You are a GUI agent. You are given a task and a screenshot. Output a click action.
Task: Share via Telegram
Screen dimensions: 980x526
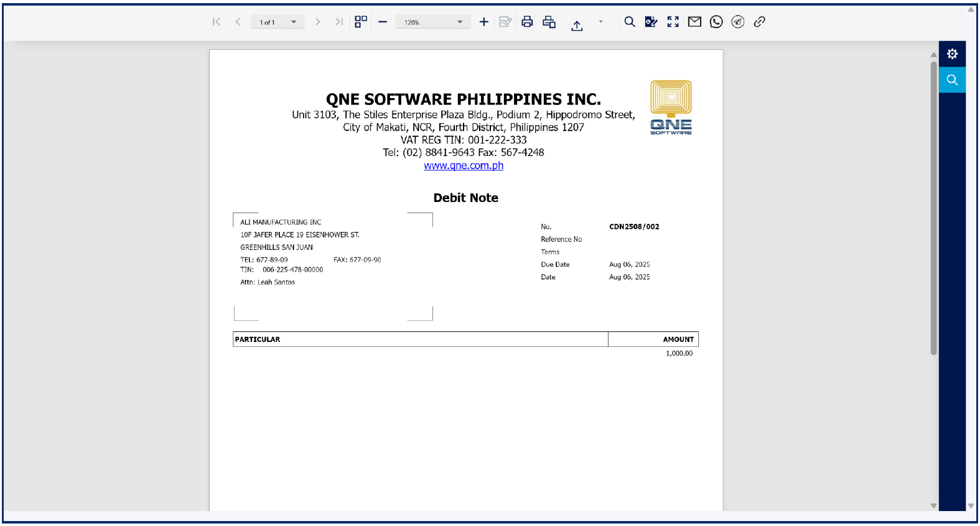(738, 22)
